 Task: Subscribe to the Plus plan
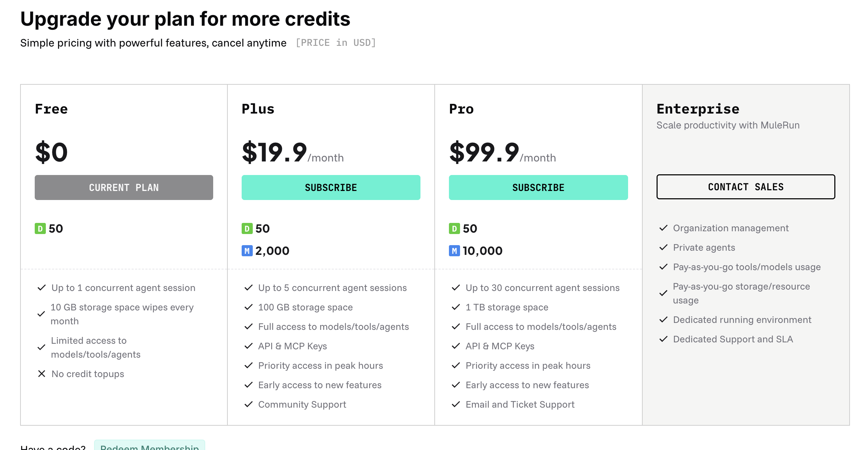(331, 187)
